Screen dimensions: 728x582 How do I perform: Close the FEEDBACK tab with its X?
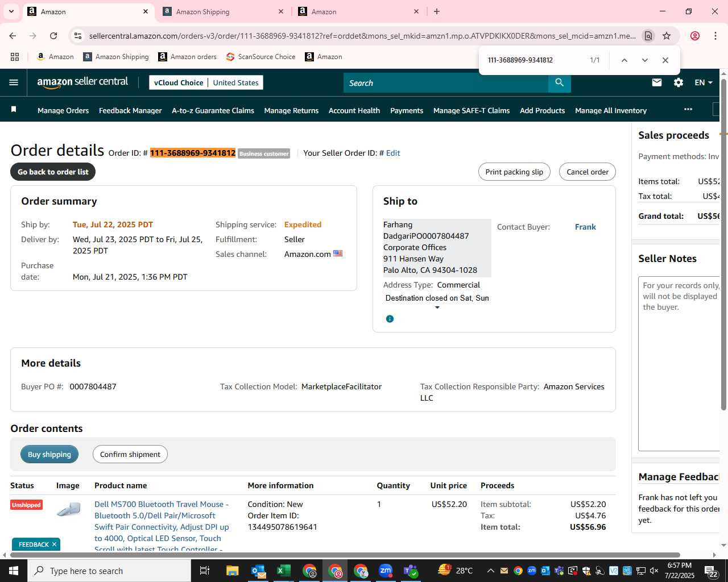click(54, 544)
